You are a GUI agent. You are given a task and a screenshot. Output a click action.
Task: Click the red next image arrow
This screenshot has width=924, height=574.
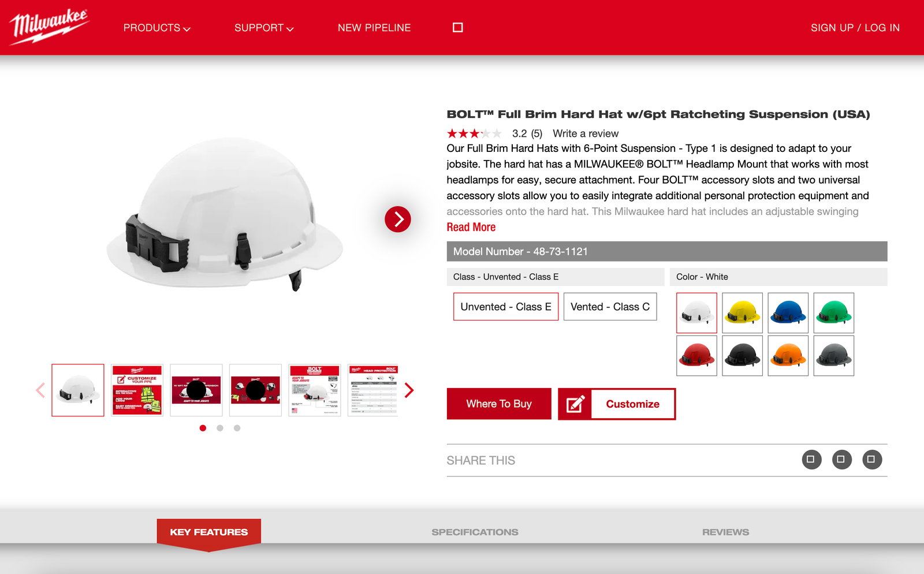[x=397, y=219]
